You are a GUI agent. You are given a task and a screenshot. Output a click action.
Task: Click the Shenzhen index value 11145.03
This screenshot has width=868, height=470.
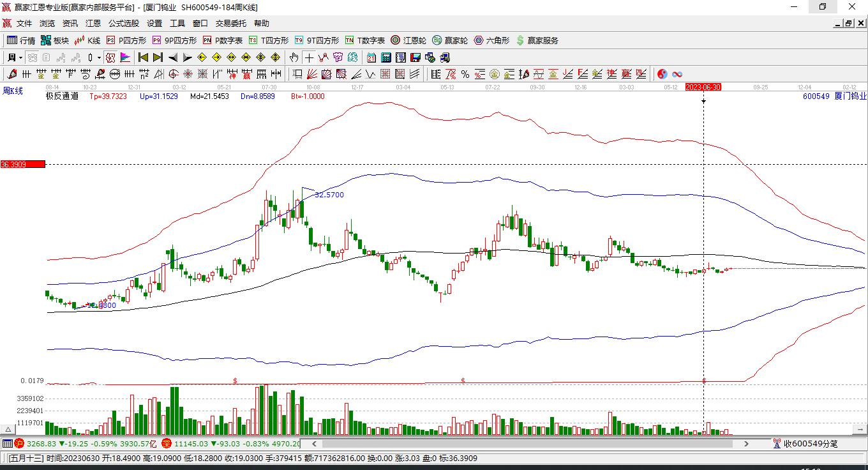click(x=191, y=443)
